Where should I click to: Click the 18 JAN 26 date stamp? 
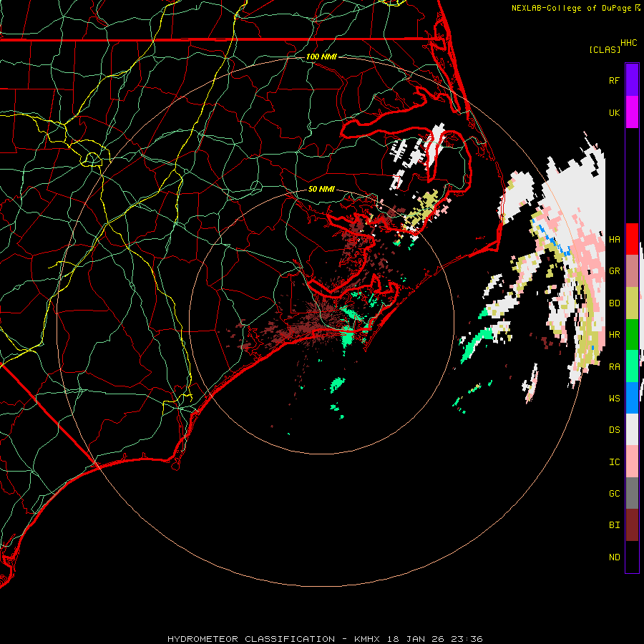click(x=415, y=639)
